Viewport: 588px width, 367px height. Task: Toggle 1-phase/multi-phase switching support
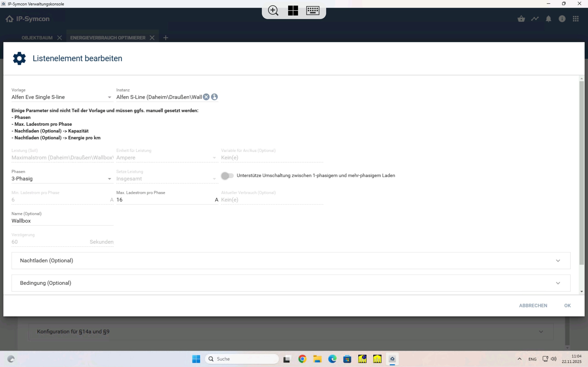click(227, 175)
